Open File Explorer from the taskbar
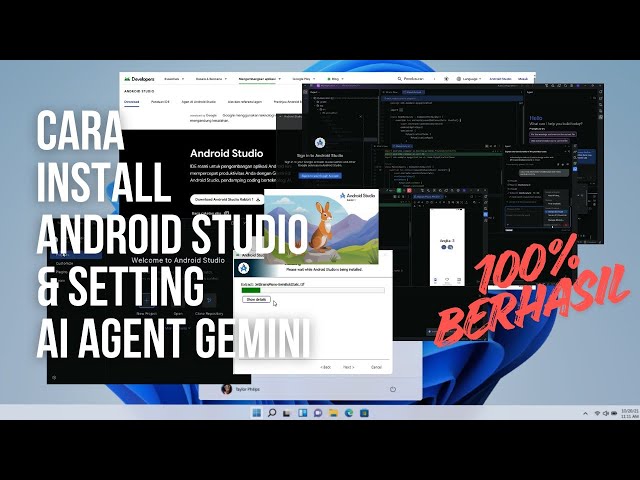 pos(333,413)
